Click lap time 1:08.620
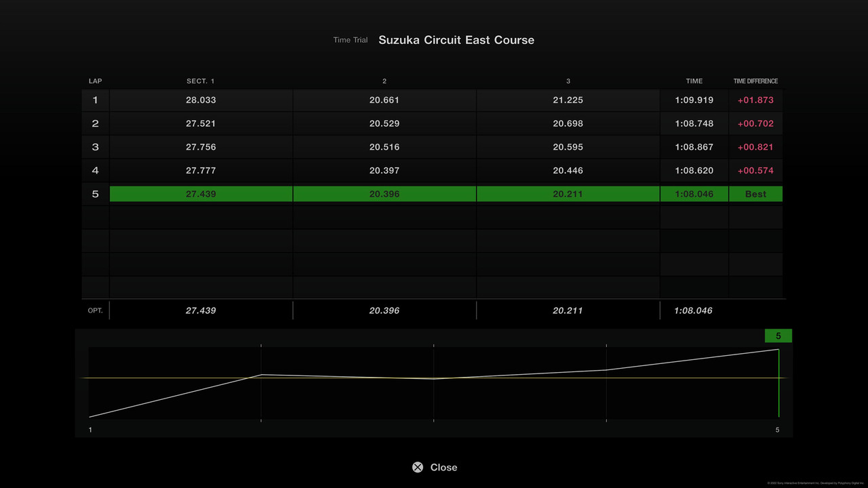 coord(694,170)
